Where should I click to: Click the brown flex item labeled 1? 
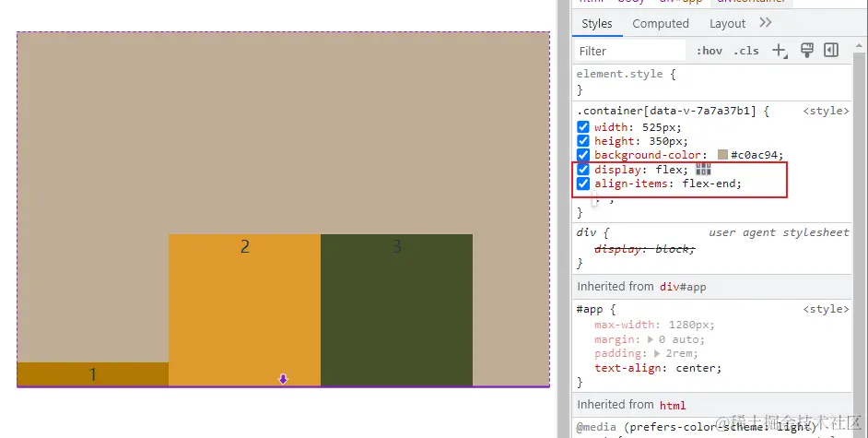(x=92, y=374)
